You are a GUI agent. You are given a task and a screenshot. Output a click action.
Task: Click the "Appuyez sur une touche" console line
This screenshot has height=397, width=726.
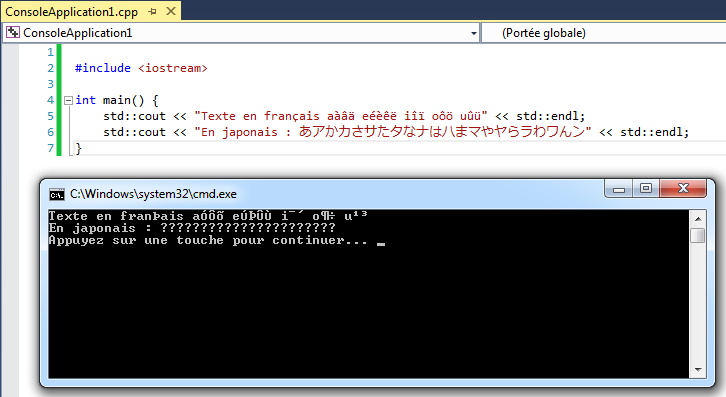207,240
